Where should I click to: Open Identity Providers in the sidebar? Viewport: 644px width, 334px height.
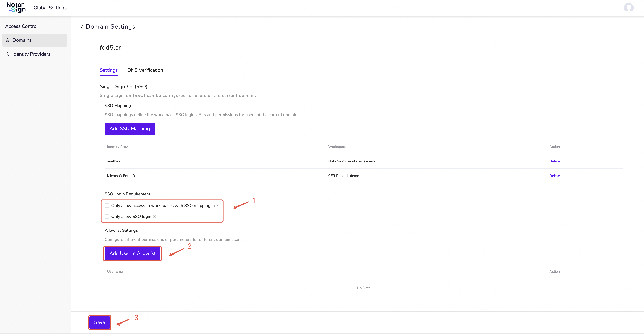coord(31,54)
